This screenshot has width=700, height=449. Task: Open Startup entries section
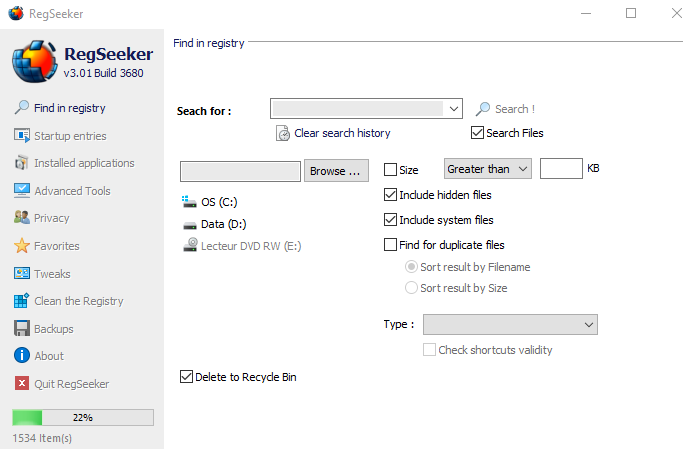(x=70, y=136)
